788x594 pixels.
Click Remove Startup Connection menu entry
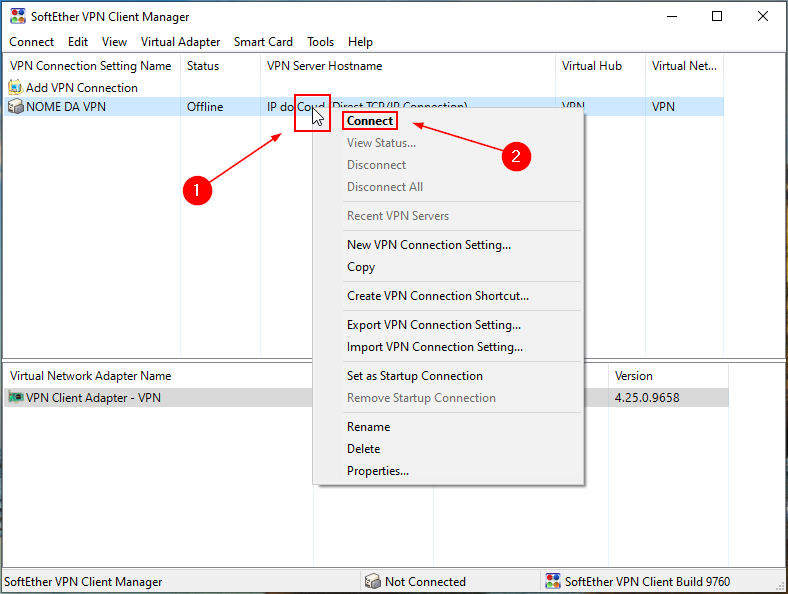[421, 398]
